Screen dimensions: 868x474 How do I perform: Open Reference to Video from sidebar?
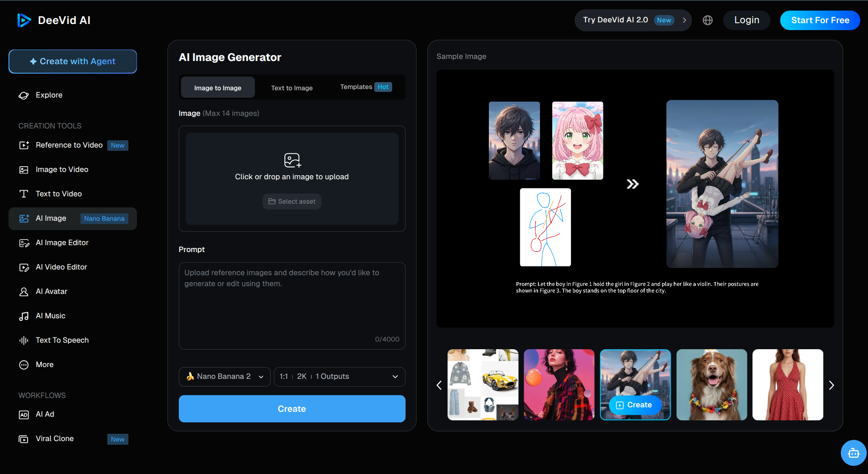pyautogui.click(x=73, y=145)
